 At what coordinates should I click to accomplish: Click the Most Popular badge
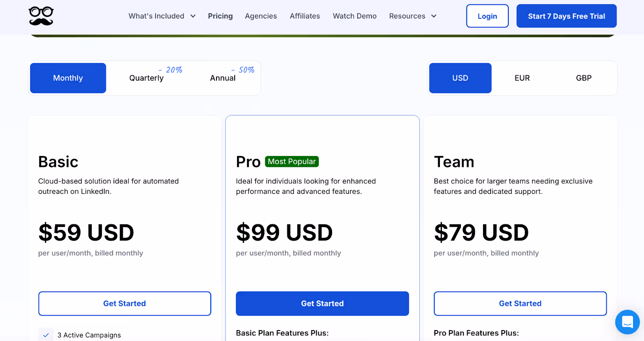292,162
